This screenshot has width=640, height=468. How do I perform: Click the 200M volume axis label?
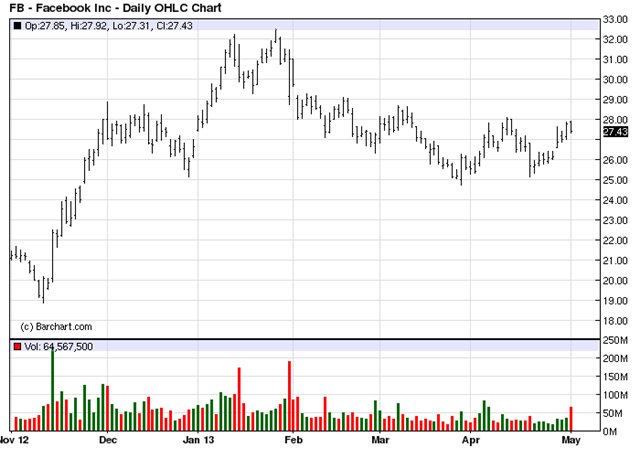tap(616, 359)
